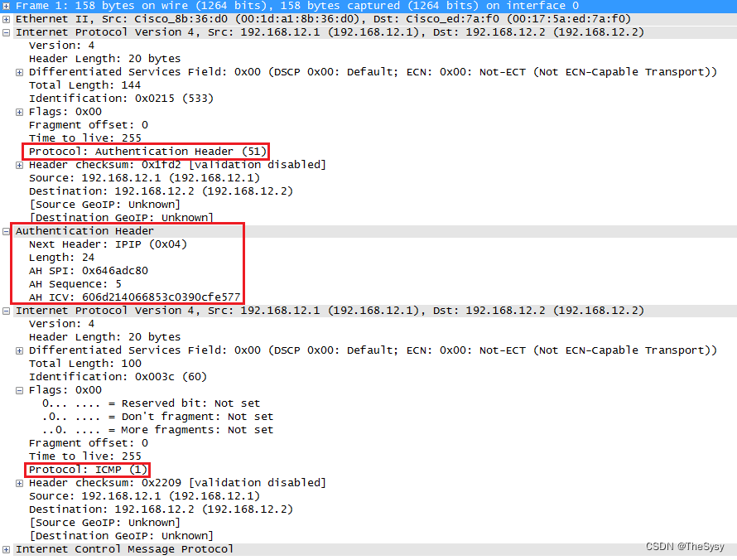
Task: Expand the inner Differentiated Services Field
Action: pyautogui.click(x=19, y=350)
